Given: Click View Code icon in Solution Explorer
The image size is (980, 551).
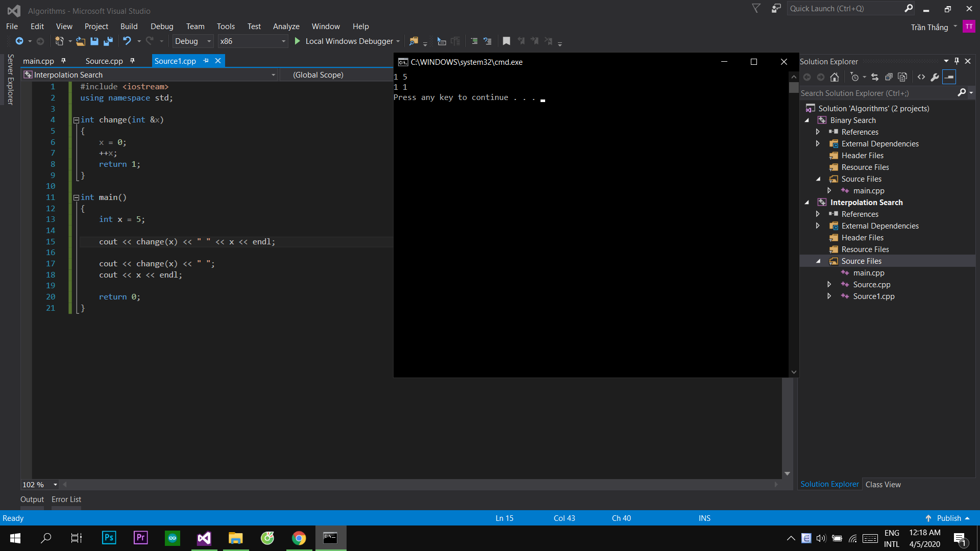Looking at the screenshot, I should 921,77.
